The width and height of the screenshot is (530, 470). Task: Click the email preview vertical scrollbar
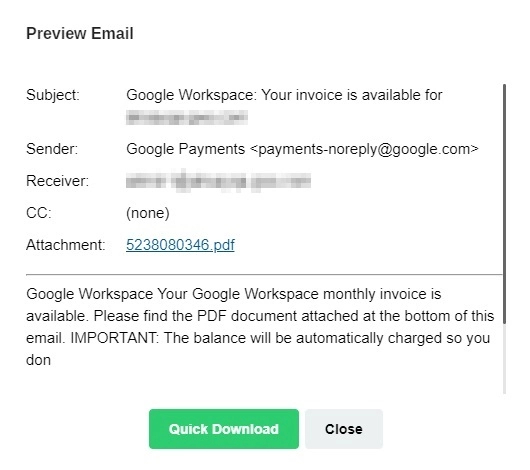pyautogui.click(x=504, y=204)
